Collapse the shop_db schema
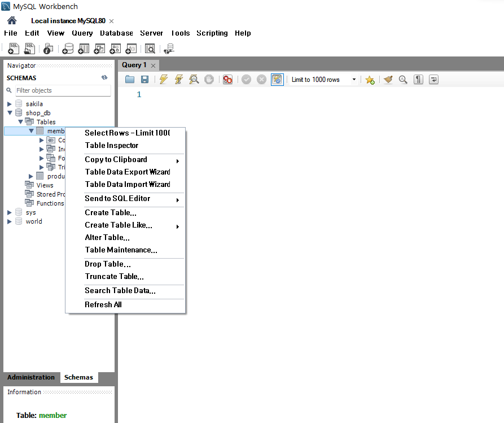Image resolution: width=504 pixels, height=423 pixels. click(x=10, y=113)
